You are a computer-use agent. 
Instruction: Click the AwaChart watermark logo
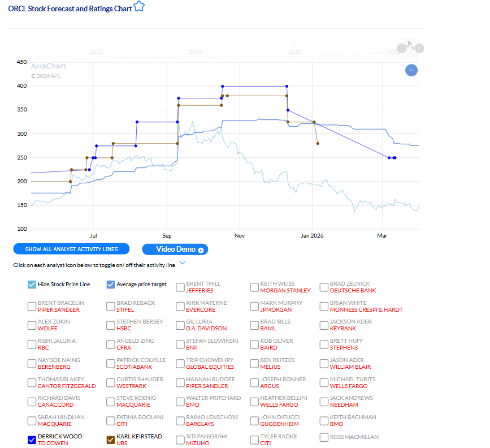click(x=48, y=66)
